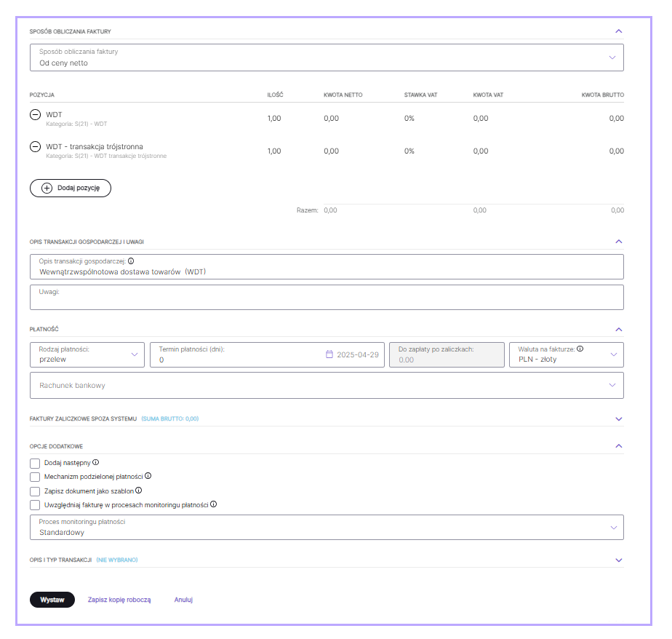Show info for monitoring płatności checkbox
The height and width of the screenshot is (639, 672).
tap(213, 504)
